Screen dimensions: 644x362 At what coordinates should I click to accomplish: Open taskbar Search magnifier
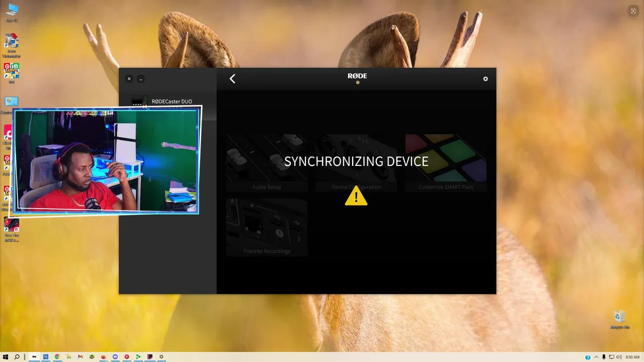(x=17, y=357)
